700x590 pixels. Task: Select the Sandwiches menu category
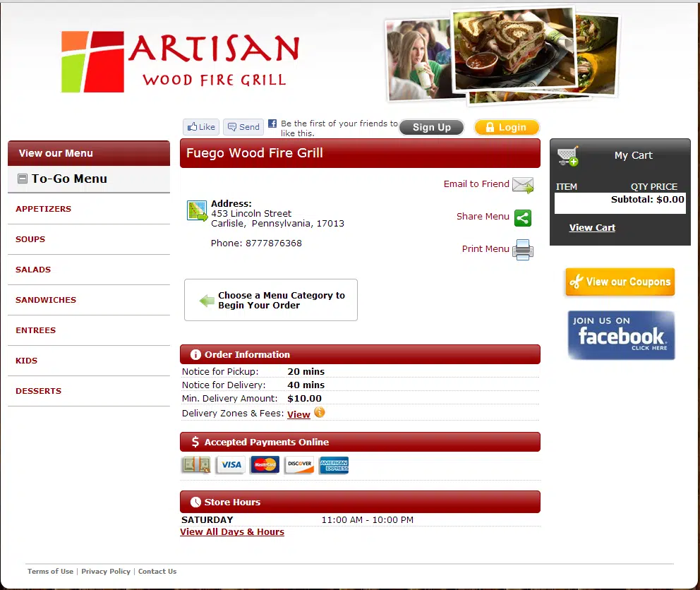pos(46,300)
